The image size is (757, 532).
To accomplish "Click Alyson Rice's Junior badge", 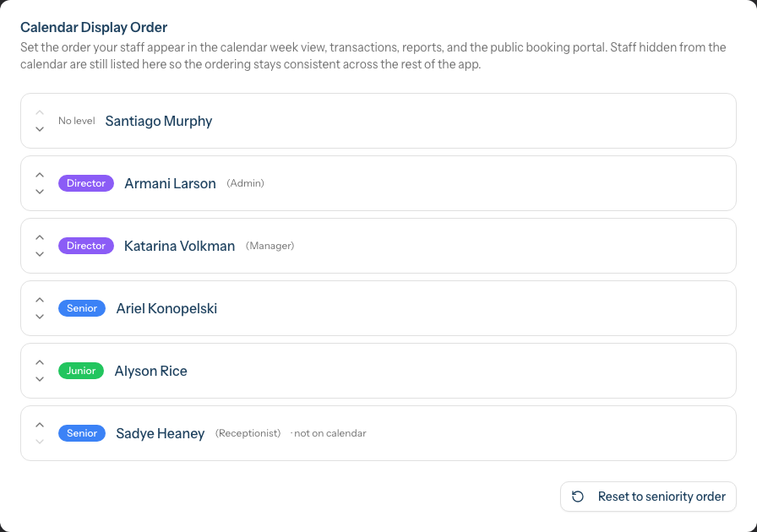I will [x=81, y=371].
